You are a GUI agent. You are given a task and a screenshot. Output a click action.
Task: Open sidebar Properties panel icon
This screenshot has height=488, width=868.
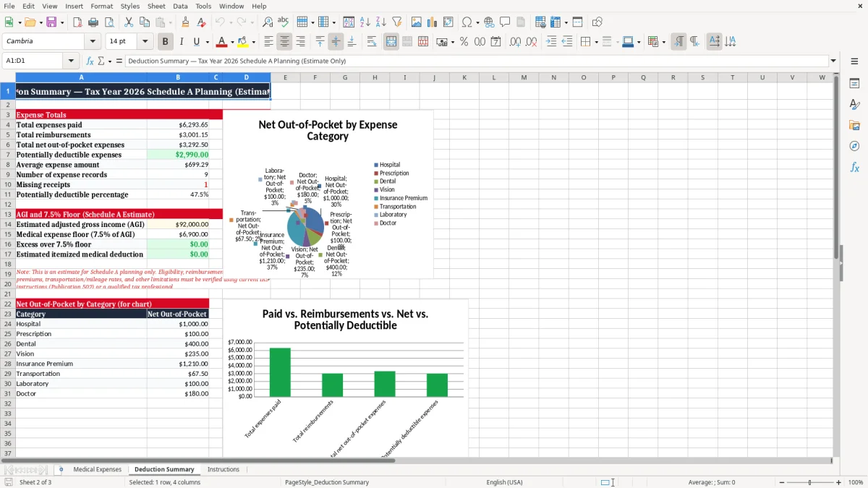(854, 84)
